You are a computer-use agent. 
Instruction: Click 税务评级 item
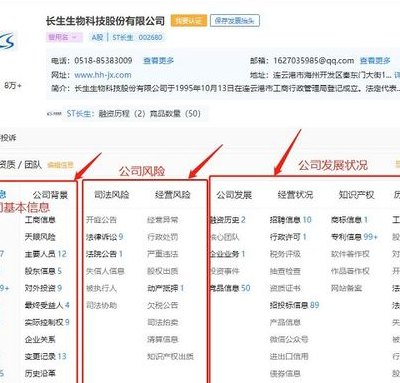(285, 254)
